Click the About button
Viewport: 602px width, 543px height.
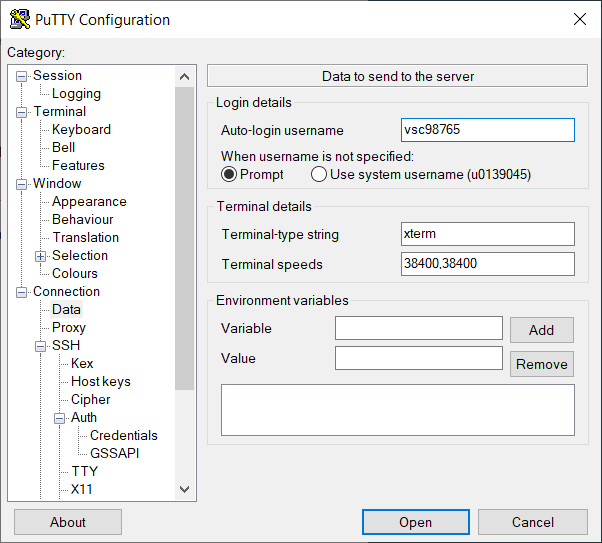click(x=68, y=522)
